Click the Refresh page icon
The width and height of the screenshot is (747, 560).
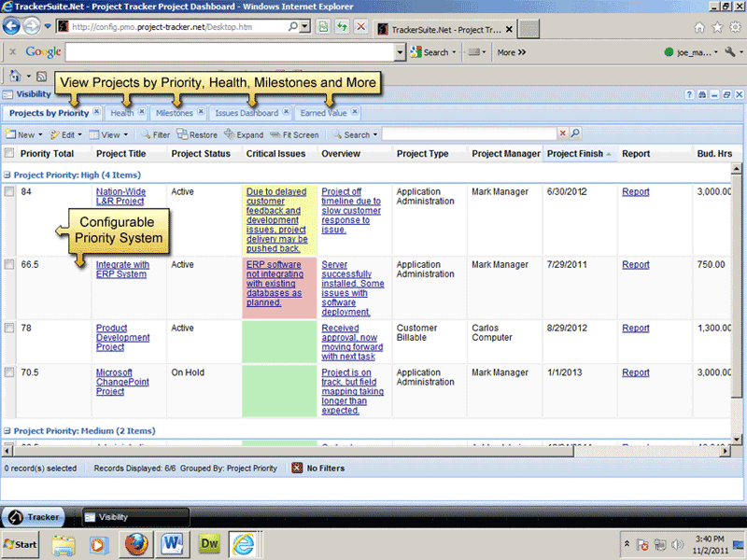coord(342,27)
